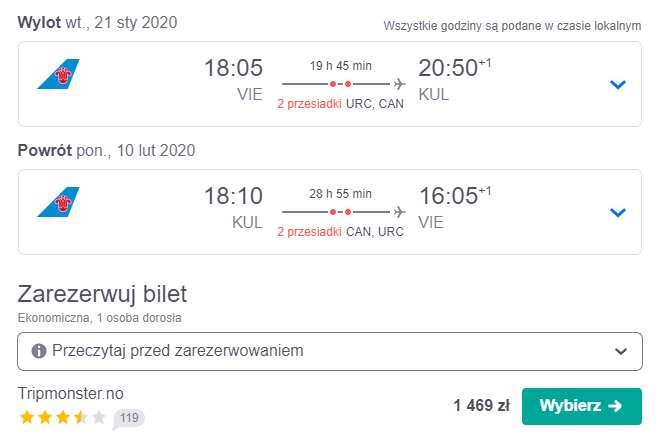Click the 1 469 zł price
Image resolution: width=662 pixels, height=447 pixels.
(481, 406)
